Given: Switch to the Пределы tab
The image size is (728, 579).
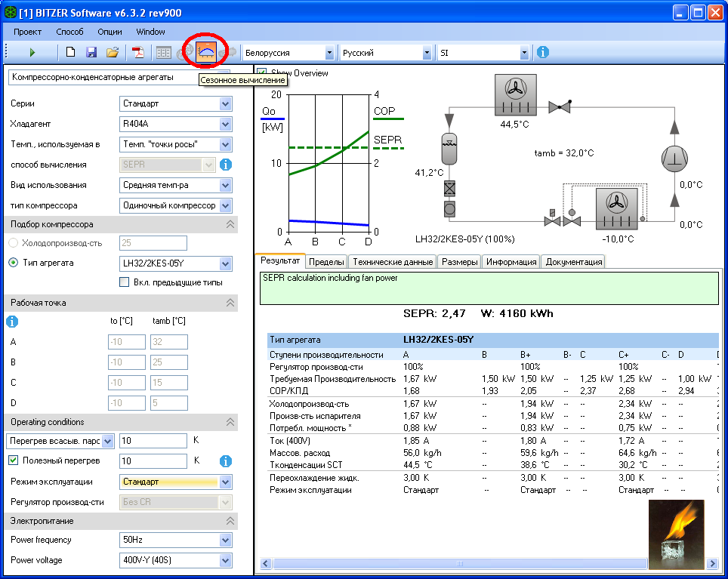Looking at the screenshot, I should coord(326,262).
